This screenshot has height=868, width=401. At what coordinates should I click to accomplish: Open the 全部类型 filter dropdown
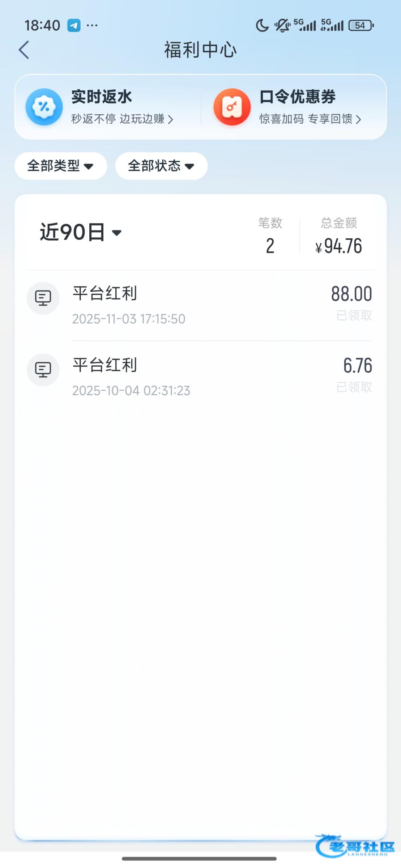[60, 166]
